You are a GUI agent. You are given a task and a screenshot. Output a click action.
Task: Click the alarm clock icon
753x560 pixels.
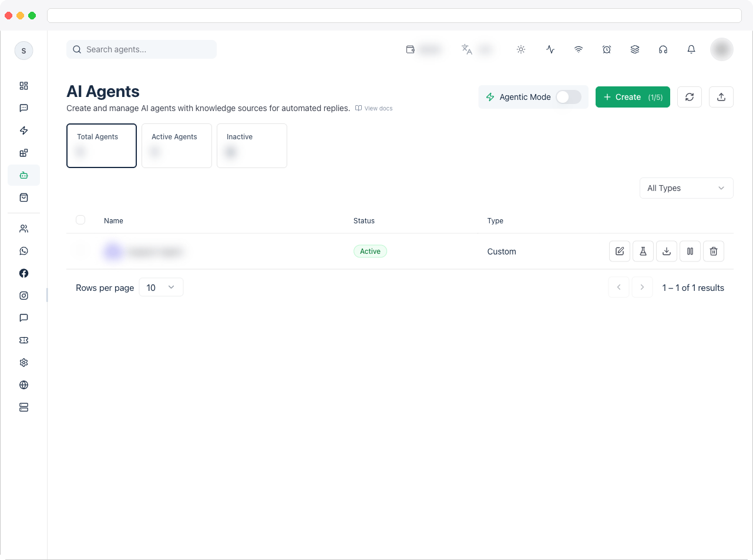[607, 49]
